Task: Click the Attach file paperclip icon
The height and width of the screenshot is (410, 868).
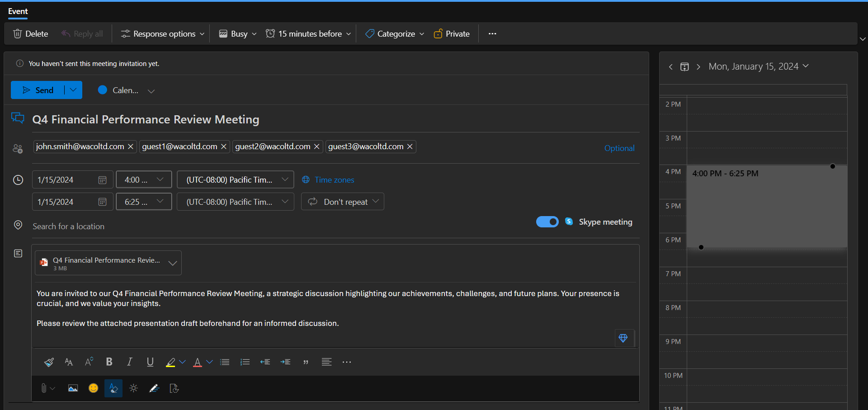Action: [44, 388]
